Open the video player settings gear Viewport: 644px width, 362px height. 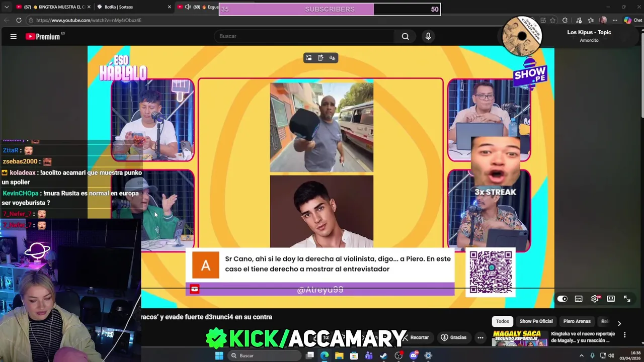click(595, 299)
